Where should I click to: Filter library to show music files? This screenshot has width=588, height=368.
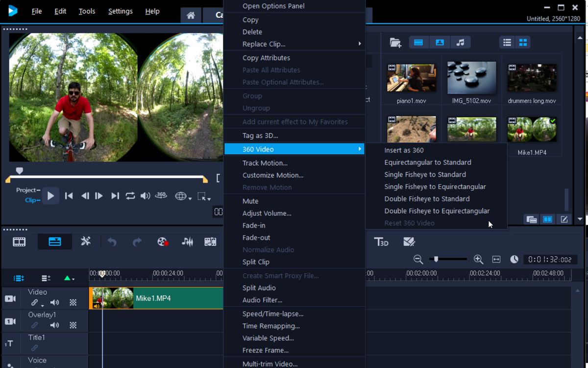[x=460, y=42]
